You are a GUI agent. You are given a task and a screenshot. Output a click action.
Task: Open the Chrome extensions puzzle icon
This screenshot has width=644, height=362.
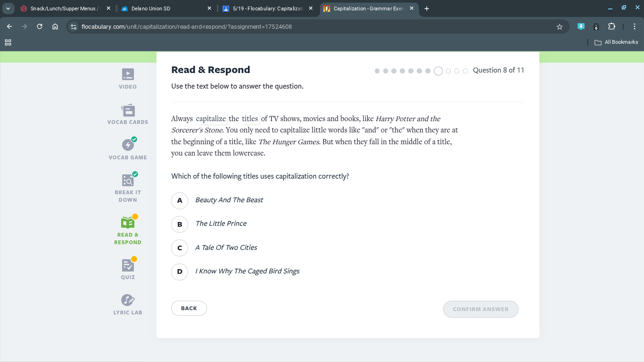[x=612, y=27]
